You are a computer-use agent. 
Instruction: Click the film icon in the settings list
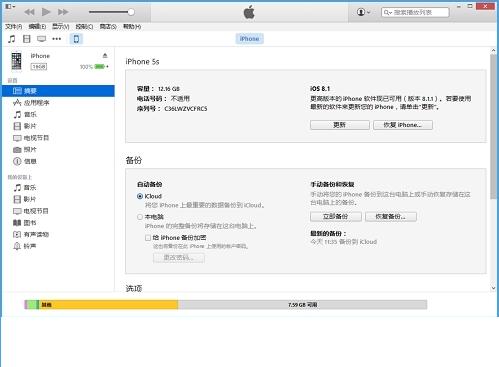(x=17, y=126)
